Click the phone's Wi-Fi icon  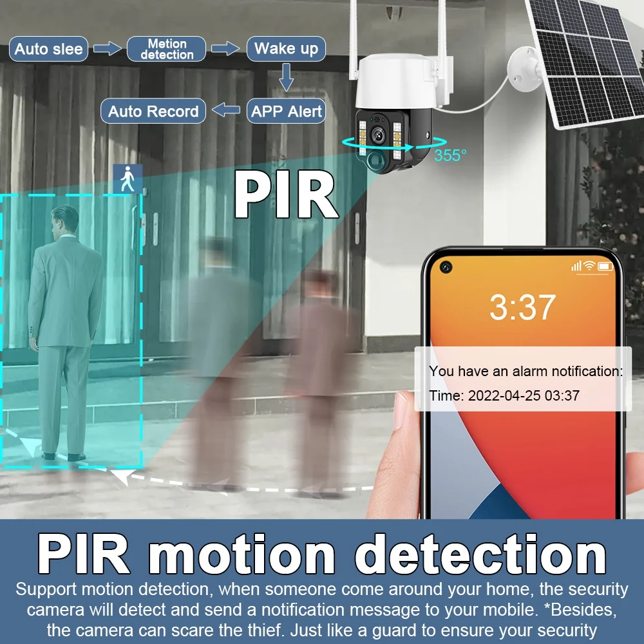[x=589, y=266]
